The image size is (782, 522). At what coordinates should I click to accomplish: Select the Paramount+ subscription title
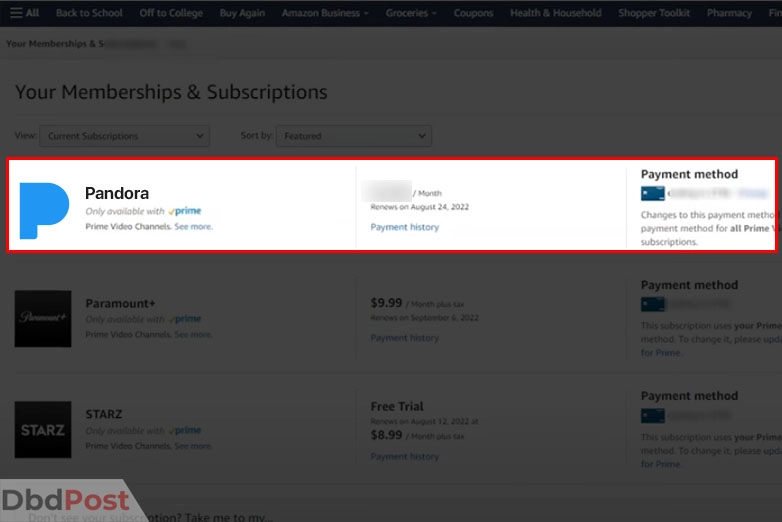click(120, 303)
